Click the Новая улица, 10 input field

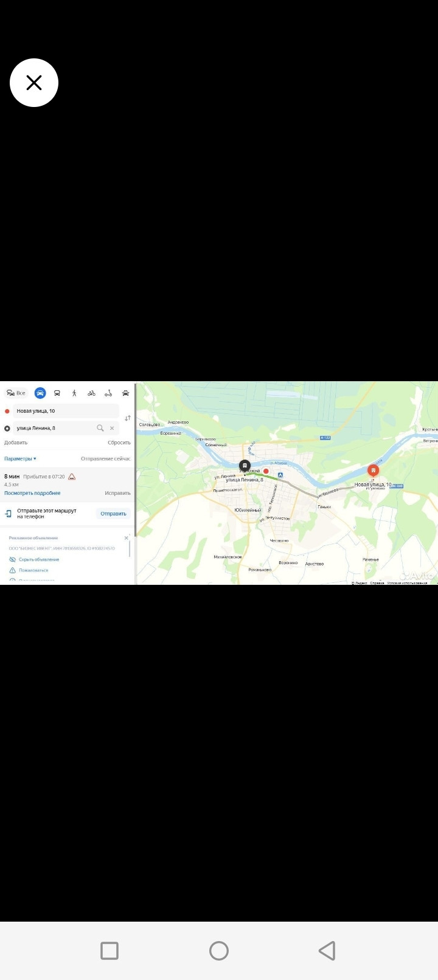66,411
